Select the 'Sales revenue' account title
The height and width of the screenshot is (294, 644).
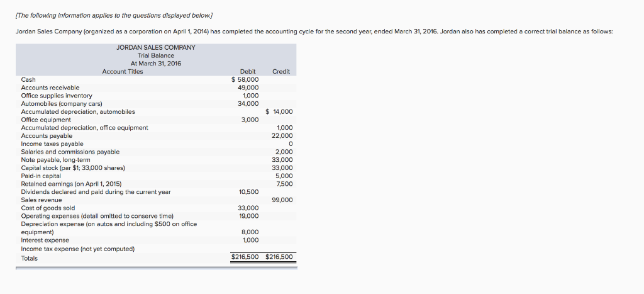tap(42, 200)
